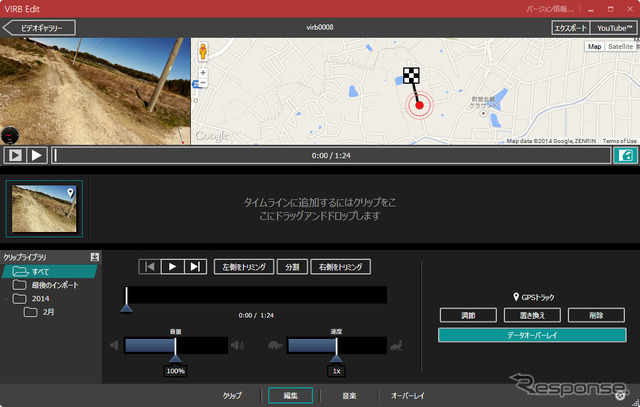Click the エクスポート button

point(570,28)
